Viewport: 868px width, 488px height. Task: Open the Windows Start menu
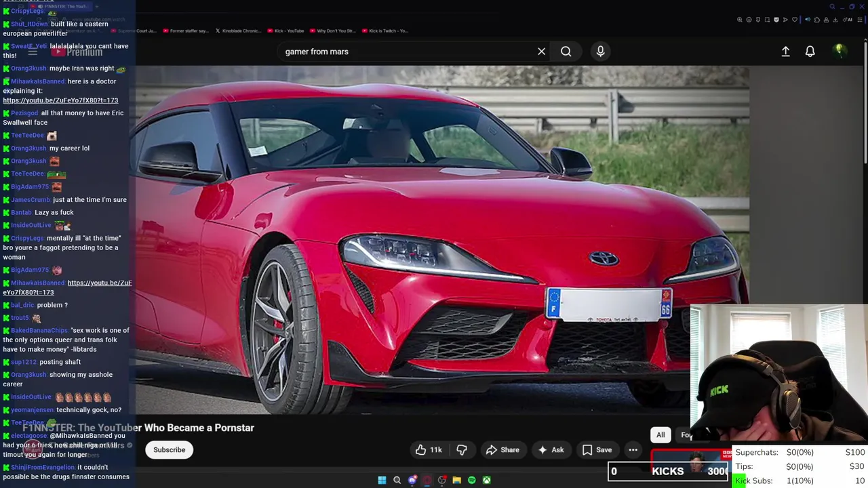click(x=382, y=481)
